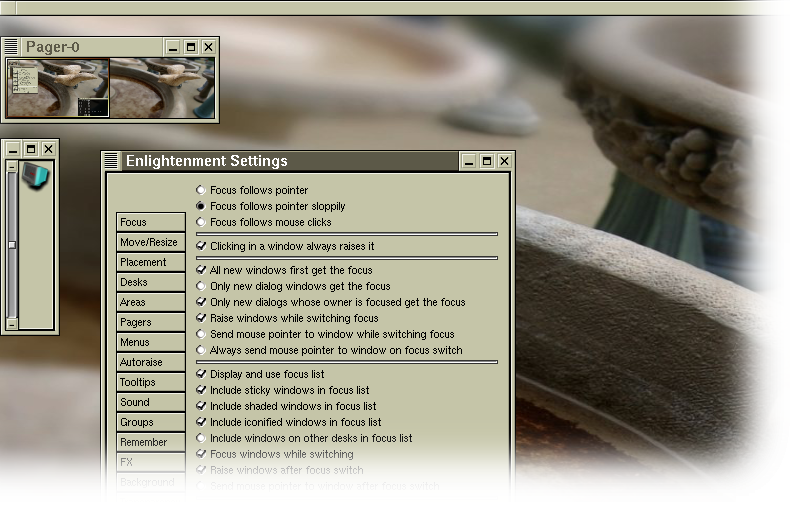Enable Include windows on other desks
Image resolution: width=800 pixels, height=525 pixels.
[305, 438]
